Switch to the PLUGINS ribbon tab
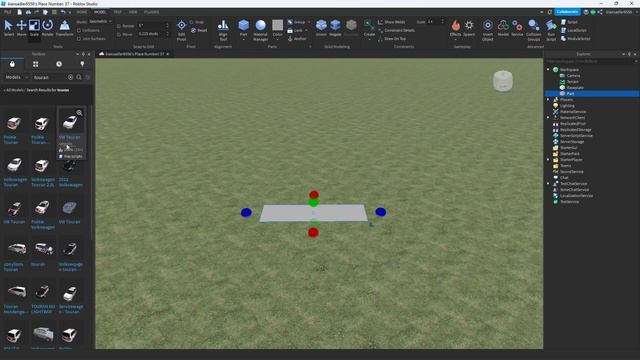640x360 pixels. [151, 12]
